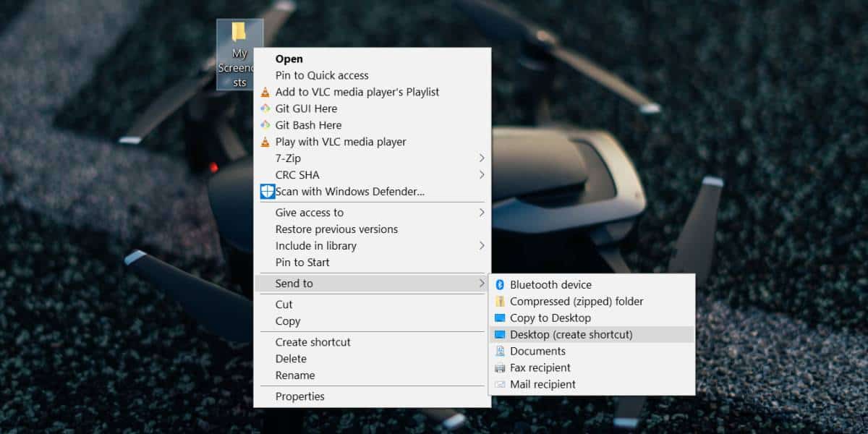Click the Documents icon in the Send to submenu
Viewport: 868px width, 434px height.
coord(500,352)
